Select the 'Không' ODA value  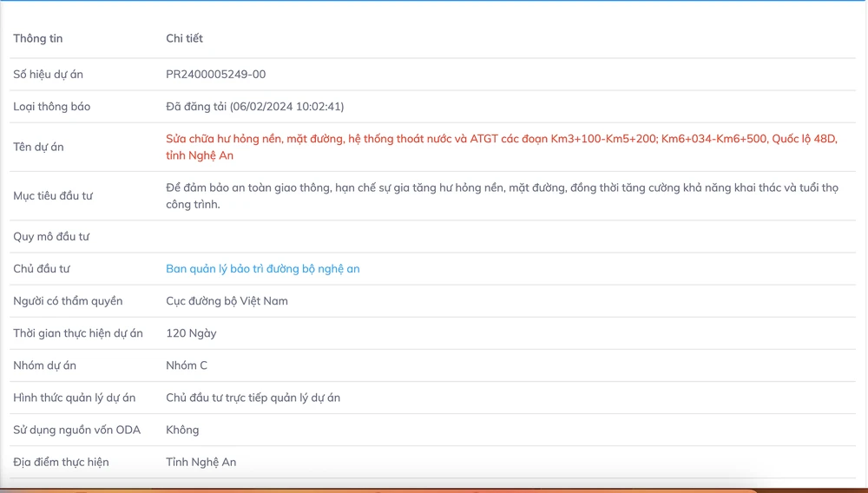click(x=182, y=430)
